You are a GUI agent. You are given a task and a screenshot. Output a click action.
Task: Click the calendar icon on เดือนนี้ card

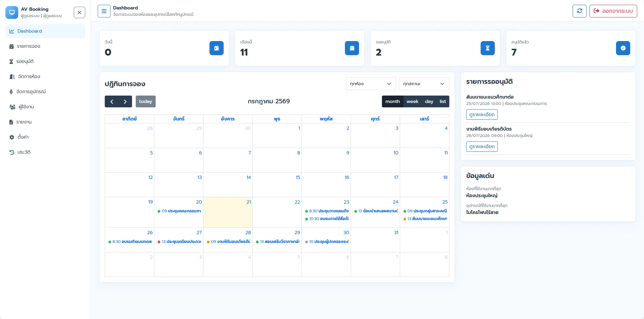(x=352, y=48)
